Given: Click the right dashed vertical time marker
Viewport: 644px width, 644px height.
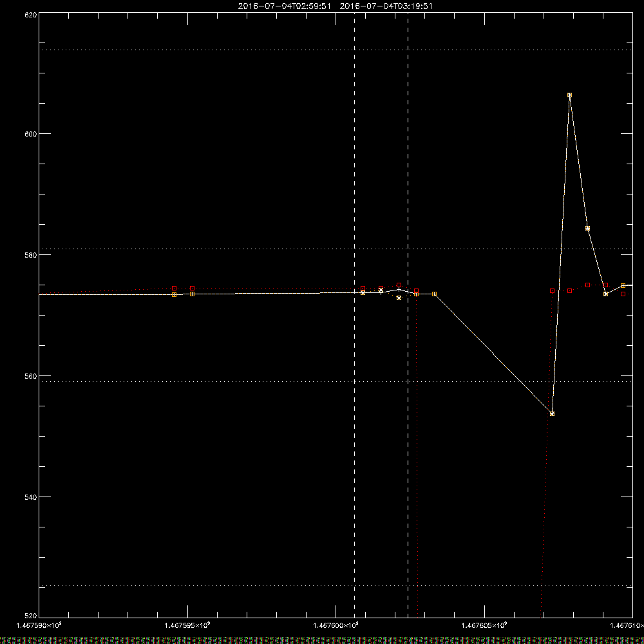Looking at the screenshot, I should [x=408, y=315].
